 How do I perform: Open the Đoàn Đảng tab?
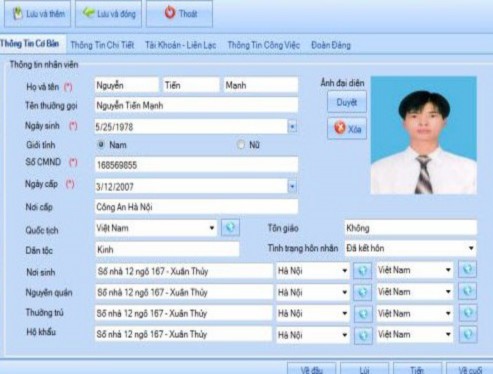coord(331,45)
